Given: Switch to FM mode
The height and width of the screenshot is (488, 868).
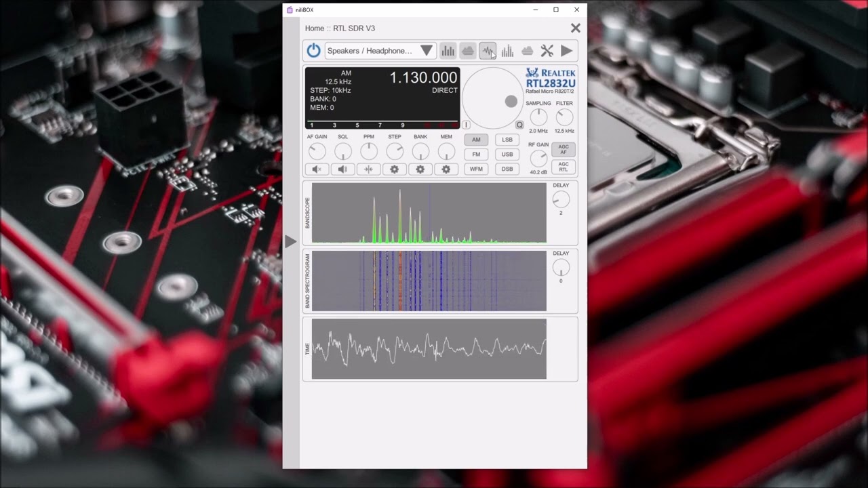Looking at the screenshot, I should point(476,155).
